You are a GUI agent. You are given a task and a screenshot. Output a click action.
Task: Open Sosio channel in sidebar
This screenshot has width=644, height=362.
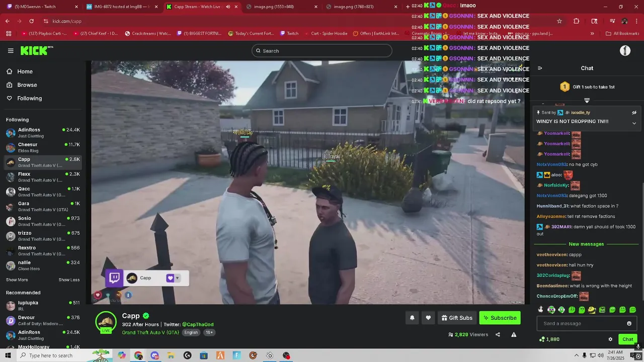43,221
